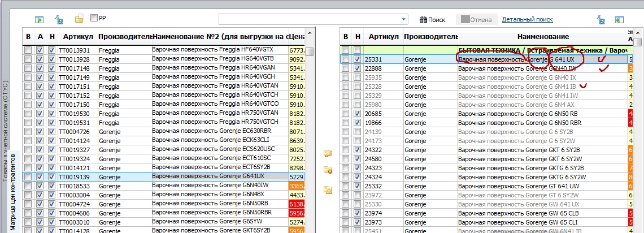Open the folder-with-document icon beside PP
The image size is (644, 233).
point(79,19)
